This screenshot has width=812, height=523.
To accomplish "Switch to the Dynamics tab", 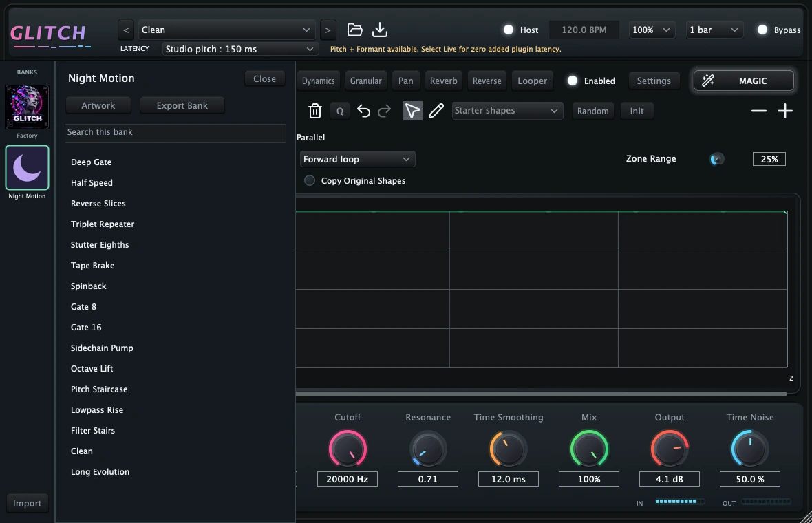I will pos(318,81).
